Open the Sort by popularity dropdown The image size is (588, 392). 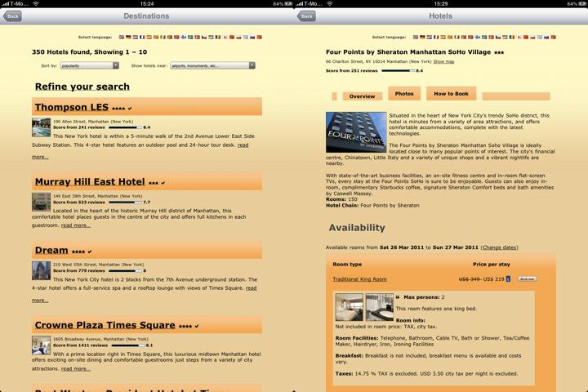[90, 65]
